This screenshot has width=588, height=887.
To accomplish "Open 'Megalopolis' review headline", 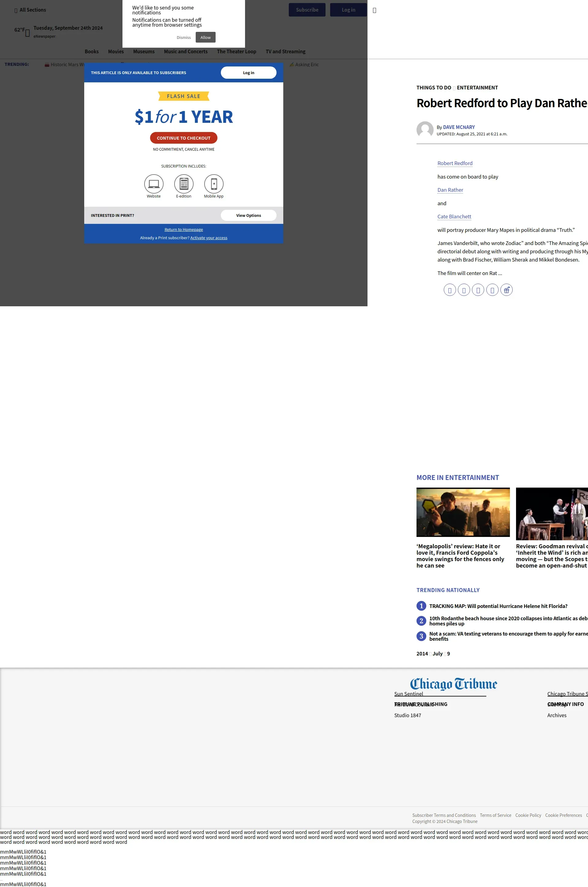I will coord(460,556).
